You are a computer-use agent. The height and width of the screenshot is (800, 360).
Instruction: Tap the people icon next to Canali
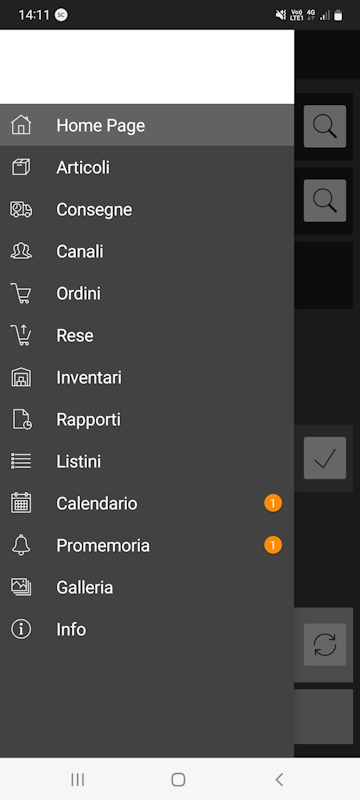(x=21, y=251)
